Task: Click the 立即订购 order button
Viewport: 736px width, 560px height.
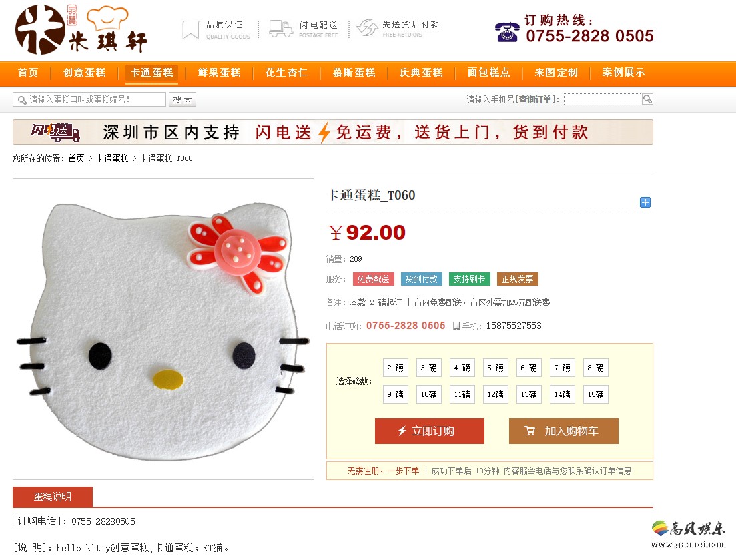Action: click(430, 431)
